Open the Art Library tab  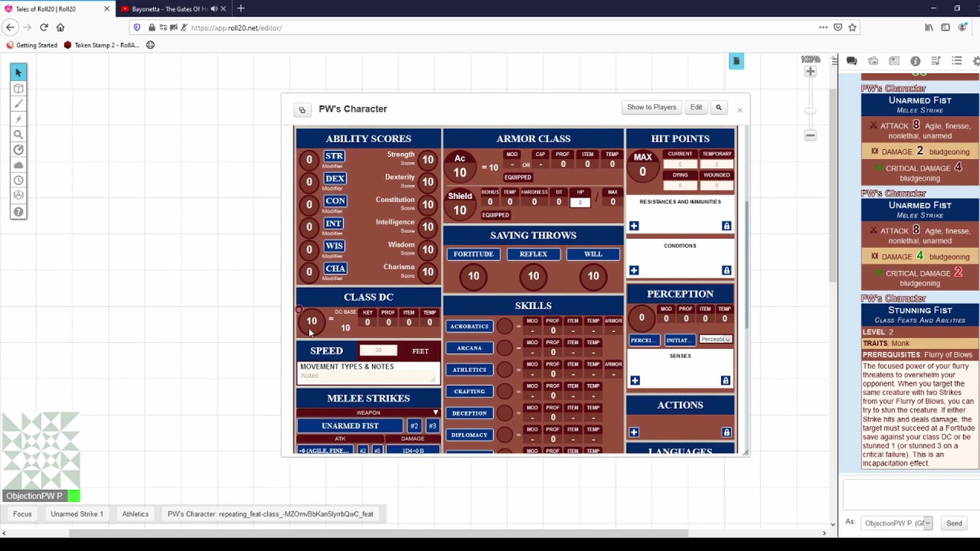pyautogui.click(x=873, y=61)
